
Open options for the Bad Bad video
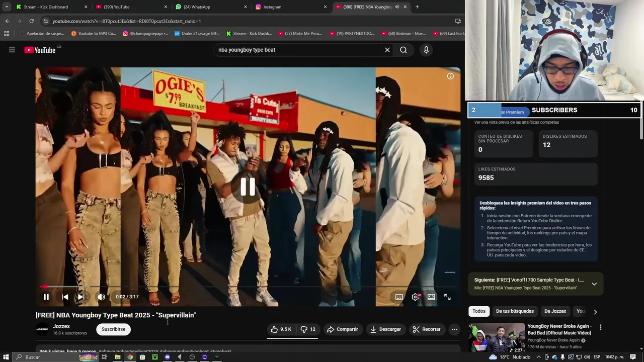coord(600,327)
